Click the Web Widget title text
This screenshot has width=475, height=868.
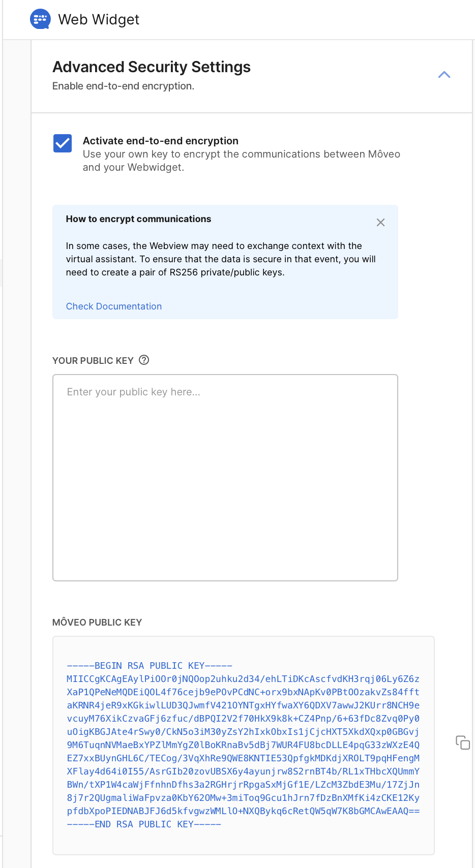pos(99,19)
